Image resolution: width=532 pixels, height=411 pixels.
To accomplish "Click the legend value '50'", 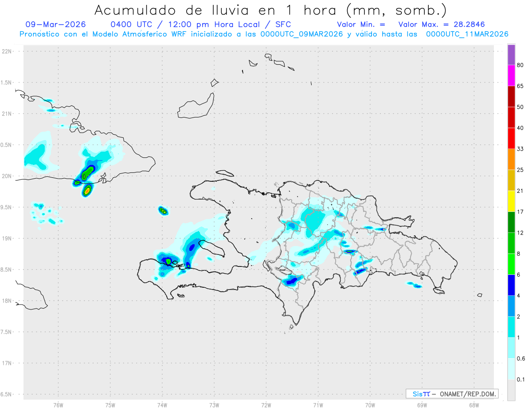I will pyautogui.click(x=520, y=107).
